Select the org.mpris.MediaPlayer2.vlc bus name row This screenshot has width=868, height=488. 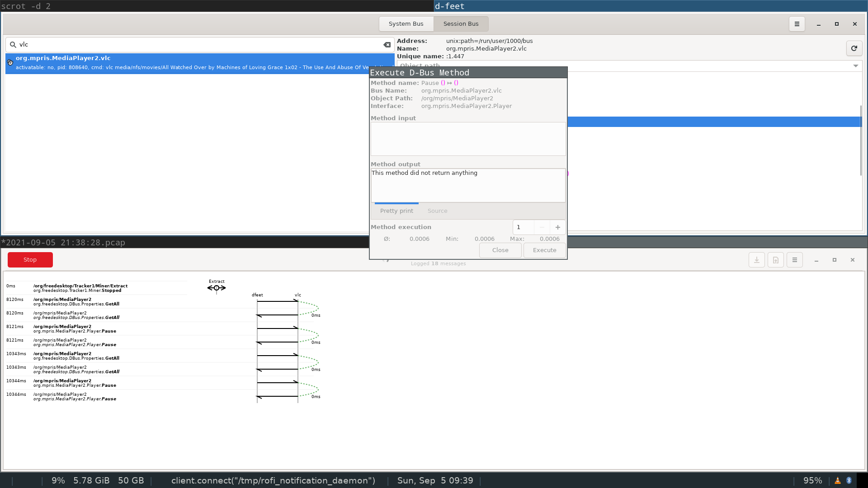200,63
